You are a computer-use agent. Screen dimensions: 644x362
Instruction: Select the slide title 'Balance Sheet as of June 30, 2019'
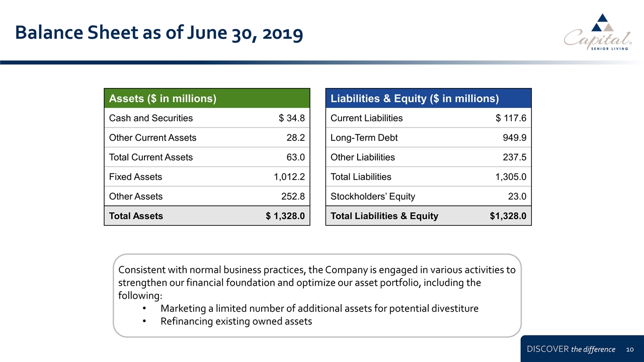click(x=159, y=32)
